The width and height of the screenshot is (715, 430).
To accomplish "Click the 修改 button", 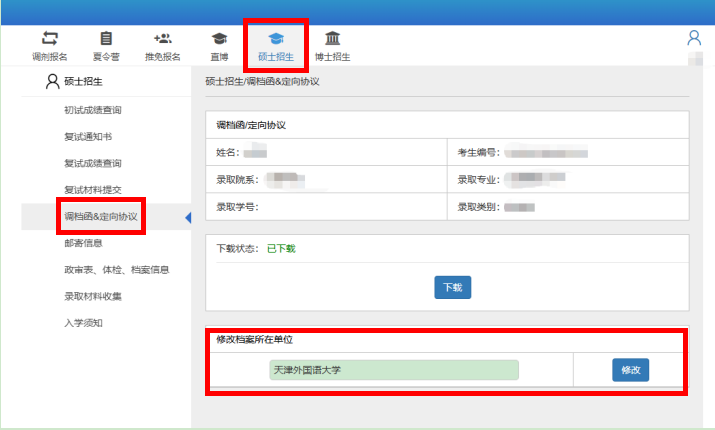I will [630, 370].
